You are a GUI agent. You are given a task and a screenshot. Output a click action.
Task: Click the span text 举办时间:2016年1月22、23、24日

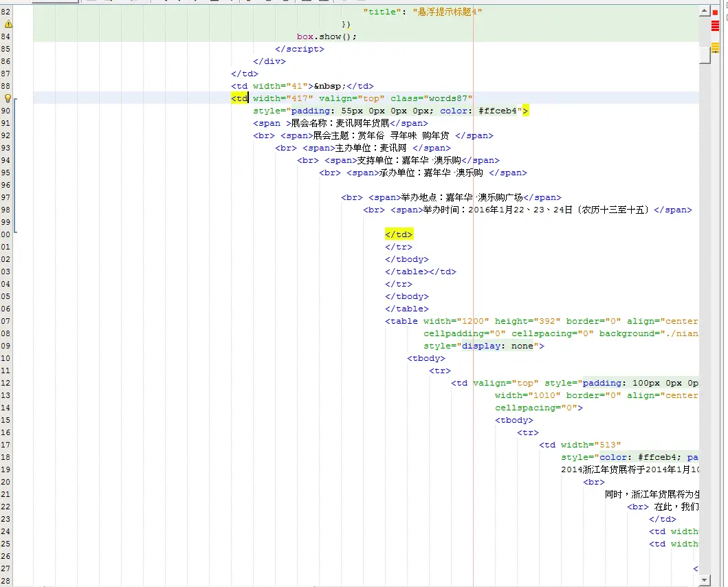click(498, 210)
